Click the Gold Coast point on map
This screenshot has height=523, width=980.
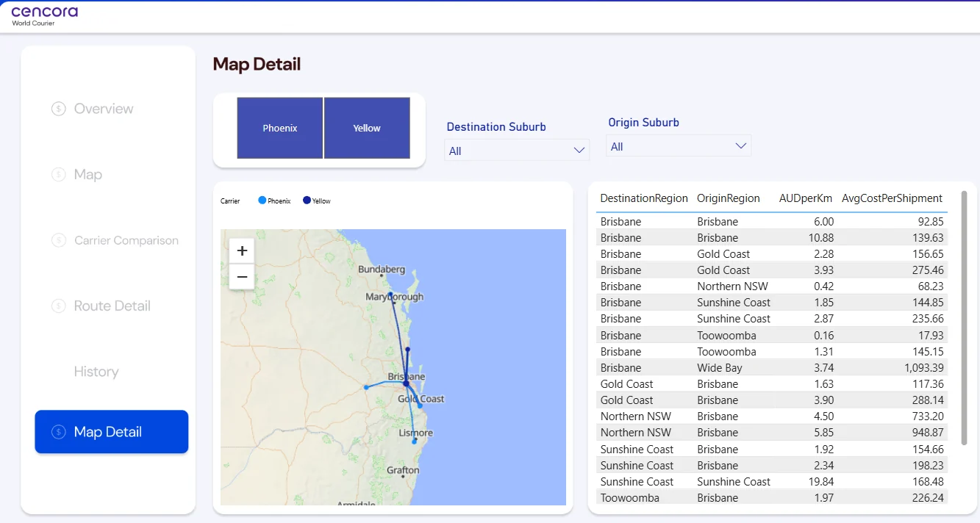click(420, 405)
